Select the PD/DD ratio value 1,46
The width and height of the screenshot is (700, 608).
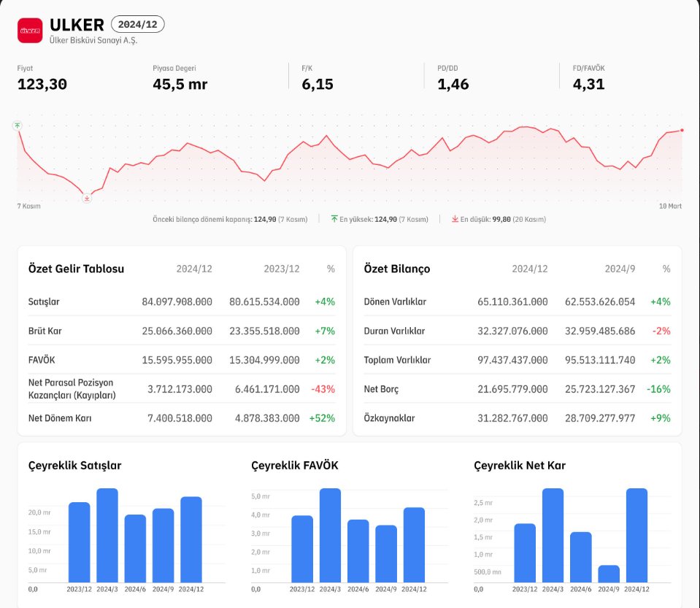(453, 85)
